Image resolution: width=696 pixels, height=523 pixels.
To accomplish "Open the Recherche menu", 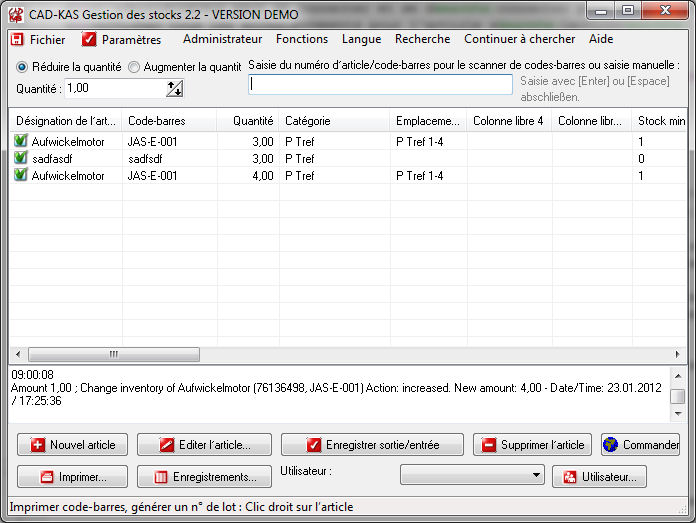I will click(x=422, y=39).
